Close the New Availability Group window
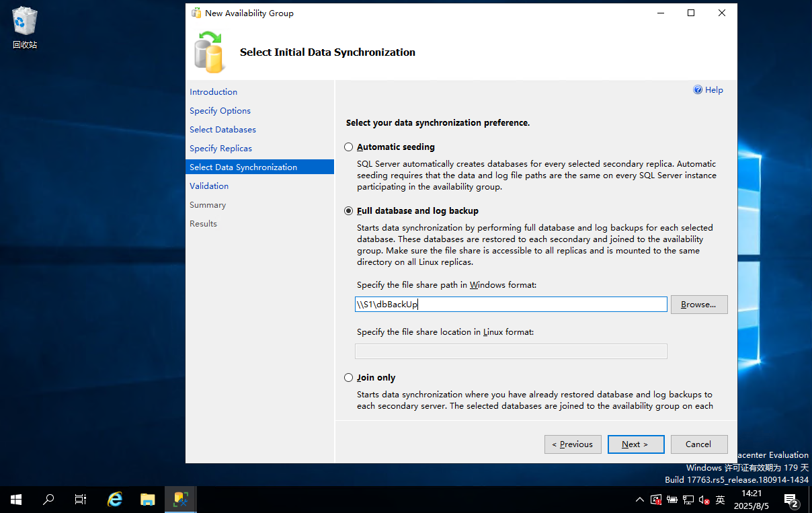 [x=722, y=13]
